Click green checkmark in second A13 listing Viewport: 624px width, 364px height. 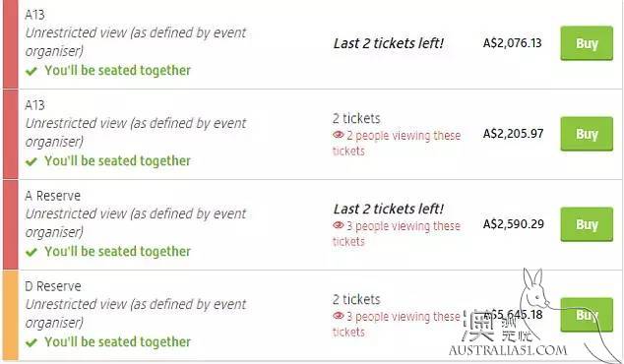point(31,161)
